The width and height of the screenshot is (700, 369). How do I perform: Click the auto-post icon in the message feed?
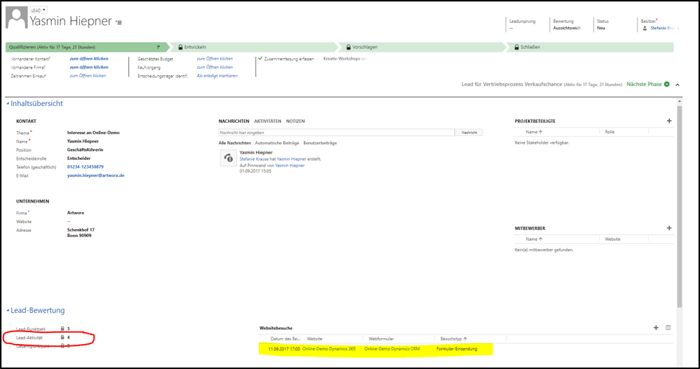(x=228, y=158)
